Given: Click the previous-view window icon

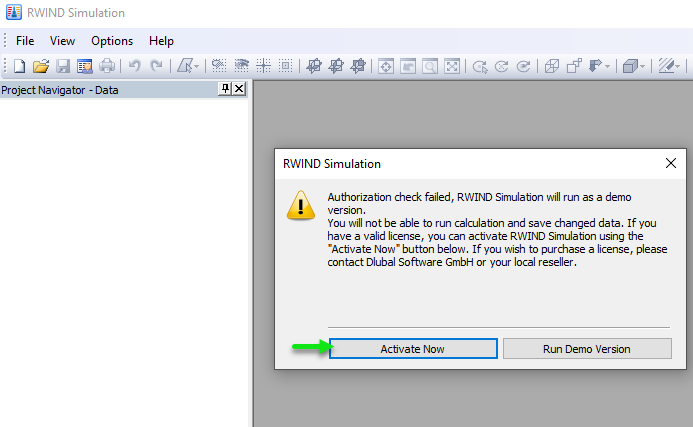Looking at the screenshot, I should coord(408,66).
